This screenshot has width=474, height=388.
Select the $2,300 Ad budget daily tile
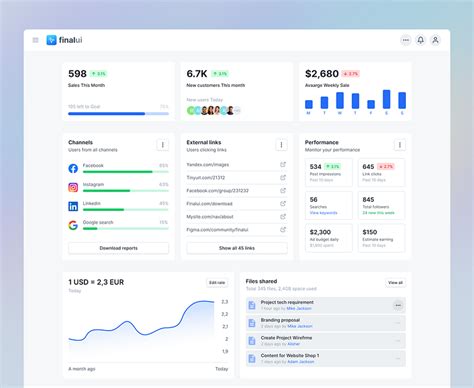click(x=329, y=238)
